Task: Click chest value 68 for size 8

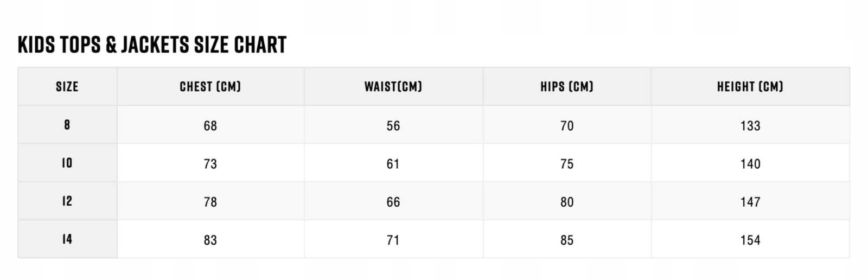Action: tap(210, 126)
